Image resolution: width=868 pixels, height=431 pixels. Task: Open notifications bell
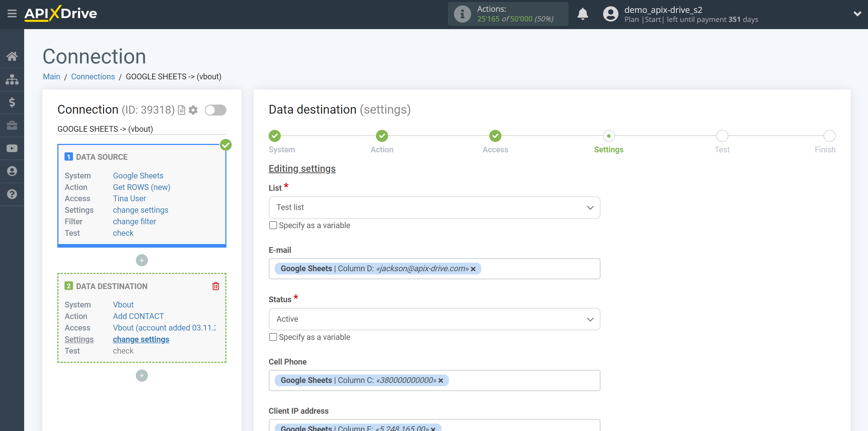tap(583, 14)
